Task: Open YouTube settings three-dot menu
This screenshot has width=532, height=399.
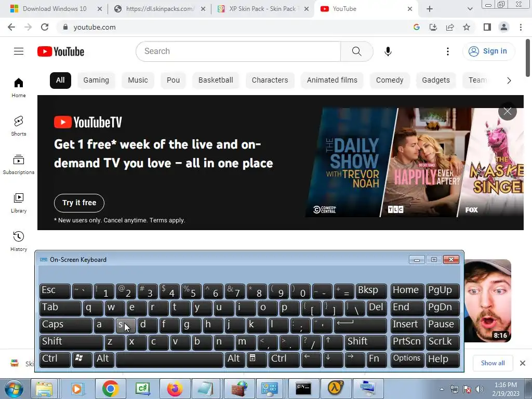Action: point(448,51)
